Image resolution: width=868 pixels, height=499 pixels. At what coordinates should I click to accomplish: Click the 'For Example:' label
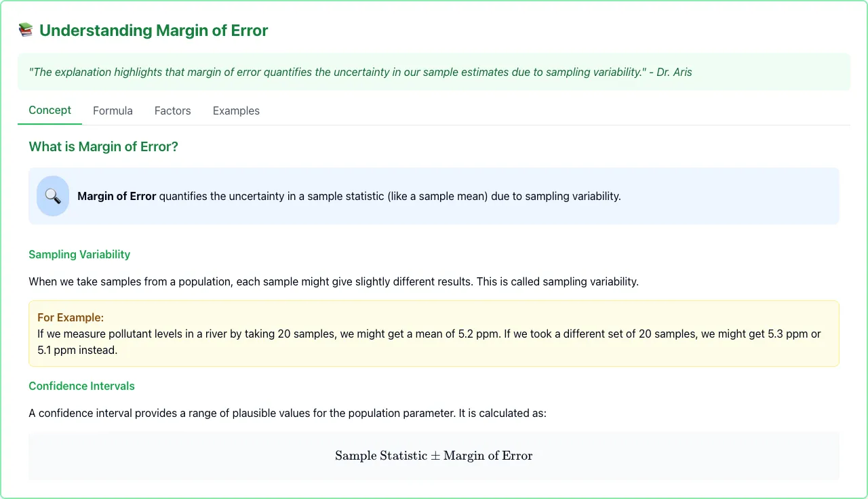[x=71, y=317]
